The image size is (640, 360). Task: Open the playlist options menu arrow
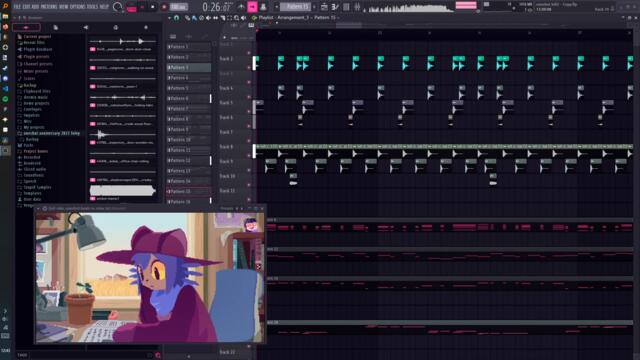(x=169, y=18)
